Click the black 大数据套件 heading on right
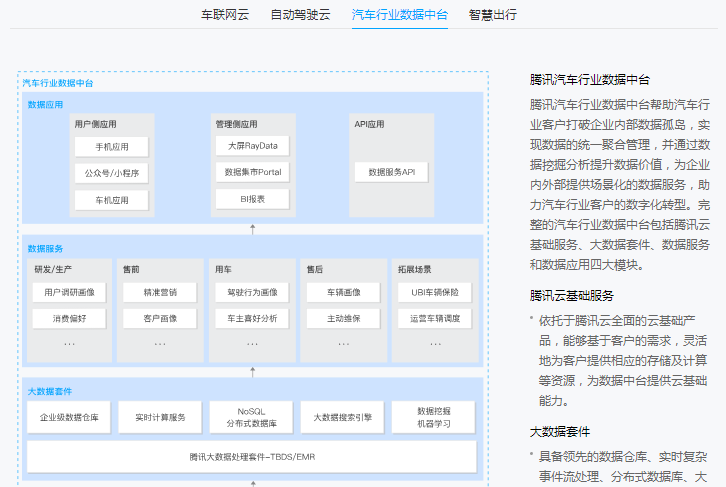This screenshot has width=726, height=487. [559, 431]
